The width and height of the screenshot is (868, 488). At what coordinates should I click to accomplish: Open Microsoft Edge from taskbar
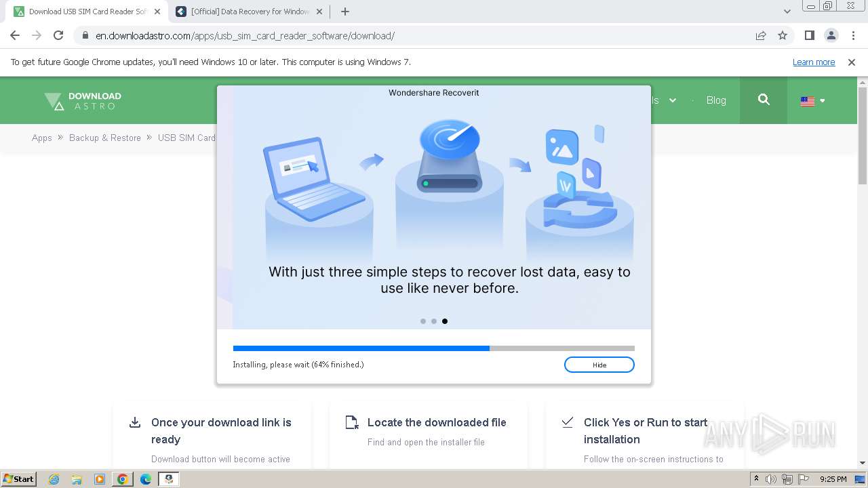point(146,479)
